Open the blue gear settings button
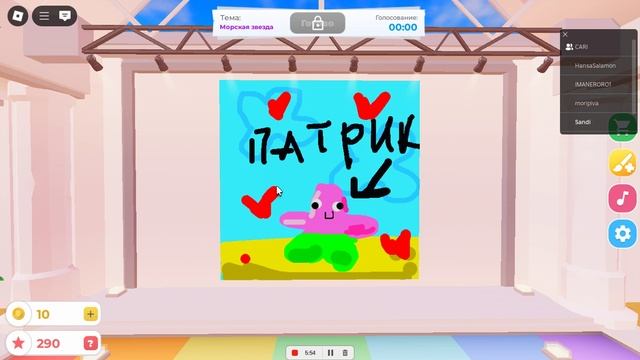640x360 pixels. tap(622, 234)
